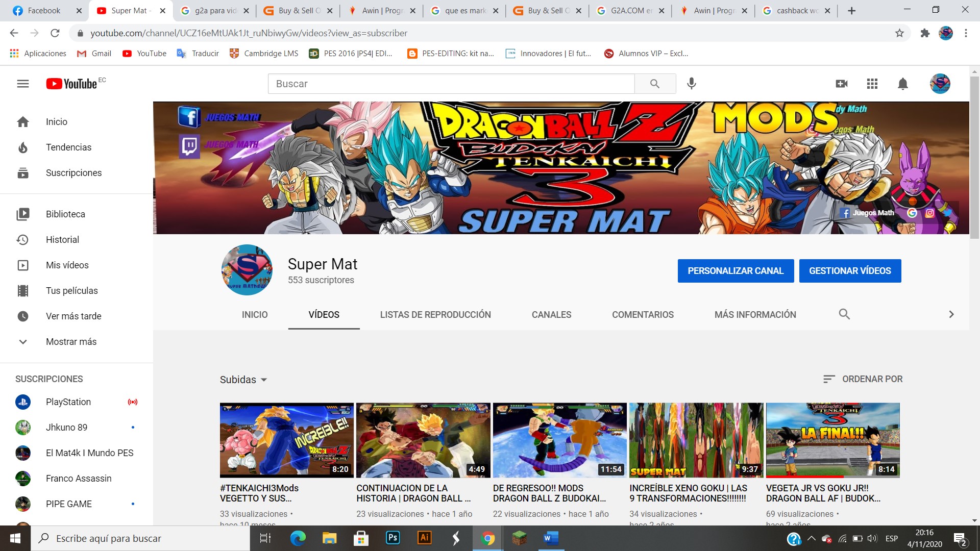Open INCREÍBLE XENO GOKU video thumbnail

pyautogui.click(x=696, y=440)
